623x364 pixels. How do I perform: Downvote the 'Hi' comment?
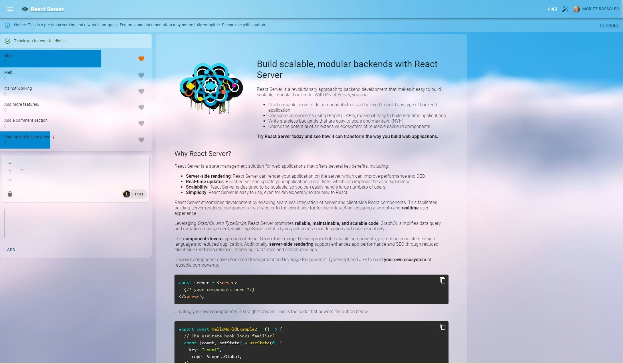click(10, 180)
